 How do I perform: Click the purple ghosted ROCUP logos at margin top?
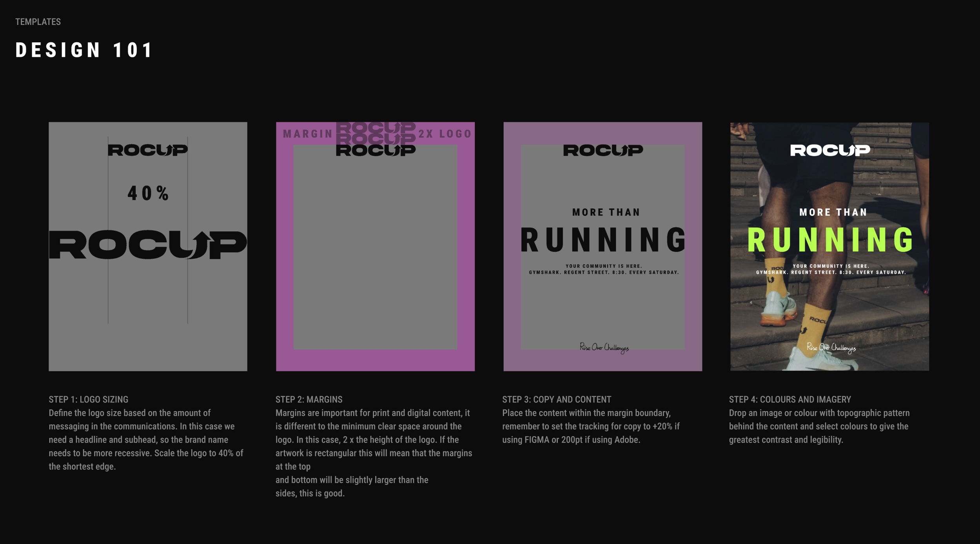376,132
